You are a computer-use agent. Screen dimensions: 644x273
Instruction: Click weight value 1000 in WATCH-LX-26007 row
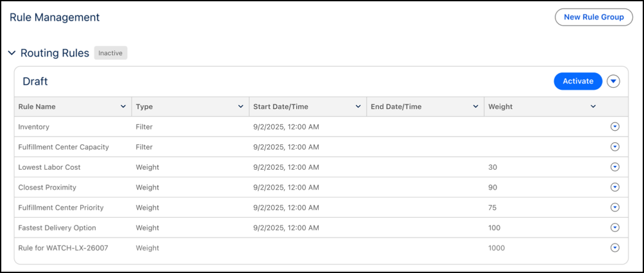[x=496, y=248]
